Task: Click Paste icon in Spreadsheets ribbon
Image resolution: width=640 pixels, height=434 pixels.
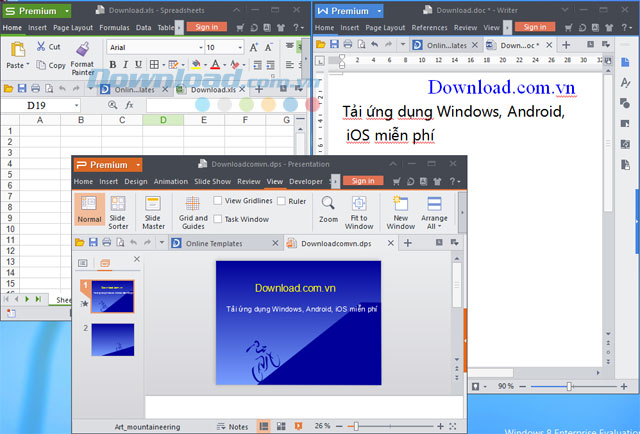Action: (x=18, y=49)
